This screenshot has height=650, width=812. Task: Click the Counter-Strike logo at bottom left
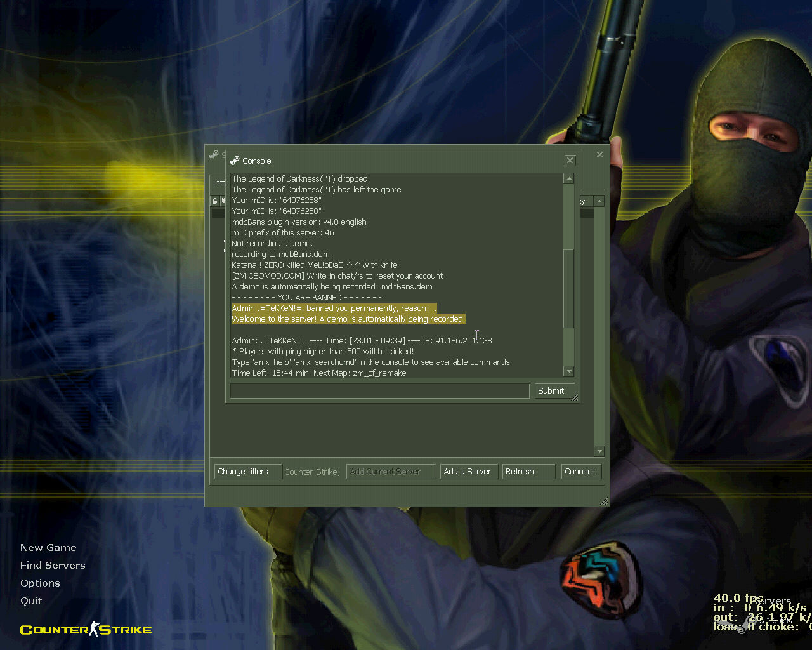click(x=86, y=629)
